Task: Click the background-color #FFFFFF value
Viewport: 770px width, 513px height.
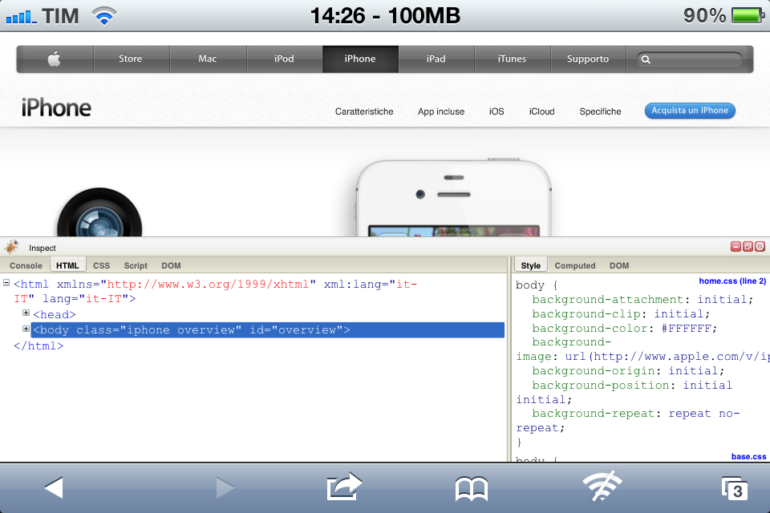Action: 688,328
